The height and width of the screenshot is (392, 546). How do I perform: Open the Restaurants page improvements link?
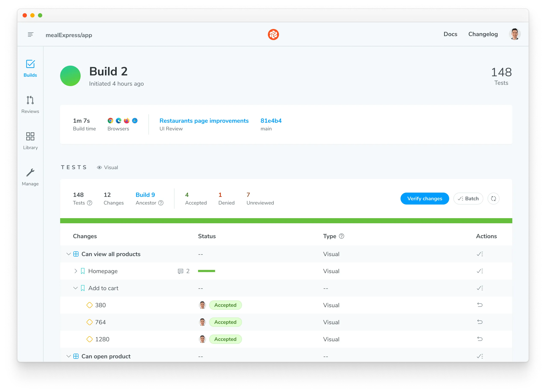tap(204, 121)
